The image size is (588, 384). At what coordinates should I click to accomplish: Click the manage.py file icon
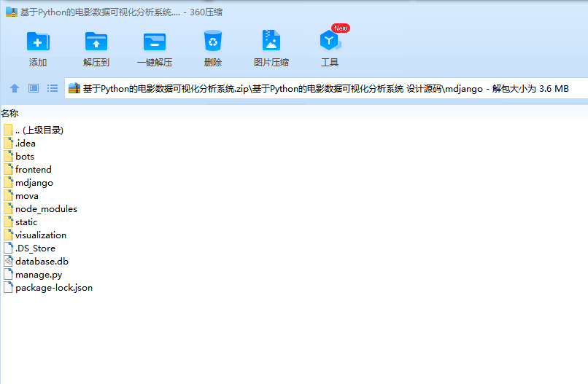point(8,274)
